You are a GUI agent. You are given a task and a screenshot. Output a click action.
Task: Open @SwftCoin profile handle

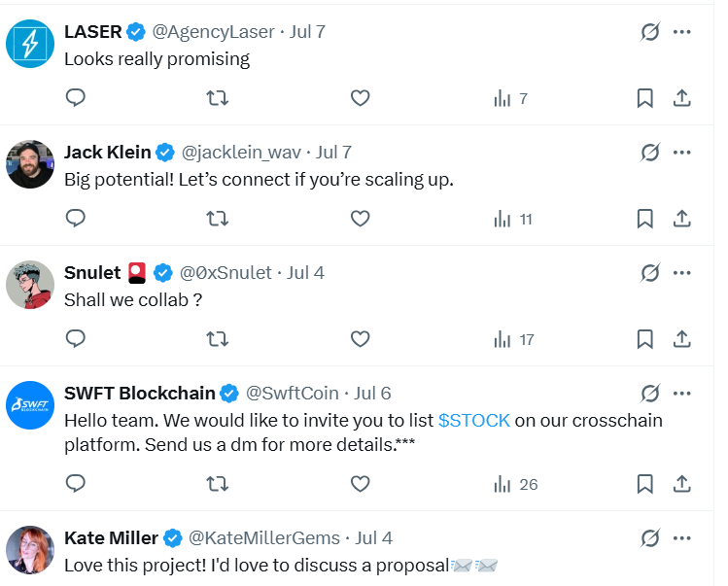292,394
